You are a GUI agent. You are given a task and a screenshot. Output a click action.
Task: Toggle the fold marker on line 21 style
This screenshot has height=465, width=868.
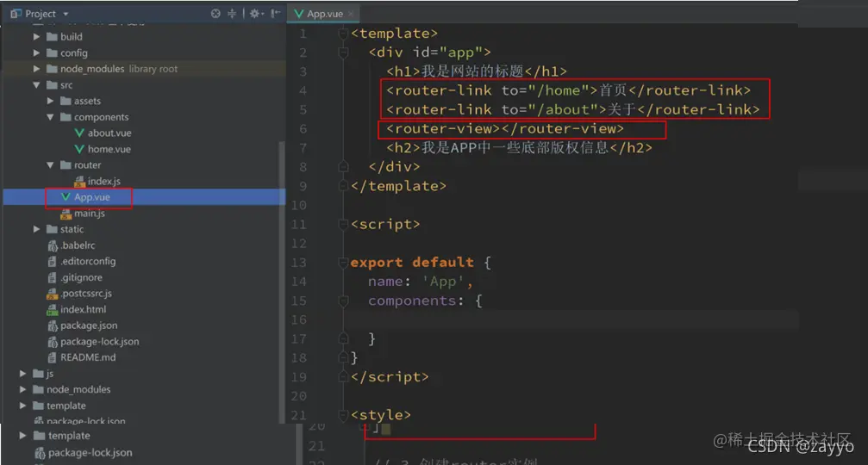coord(343,415)
